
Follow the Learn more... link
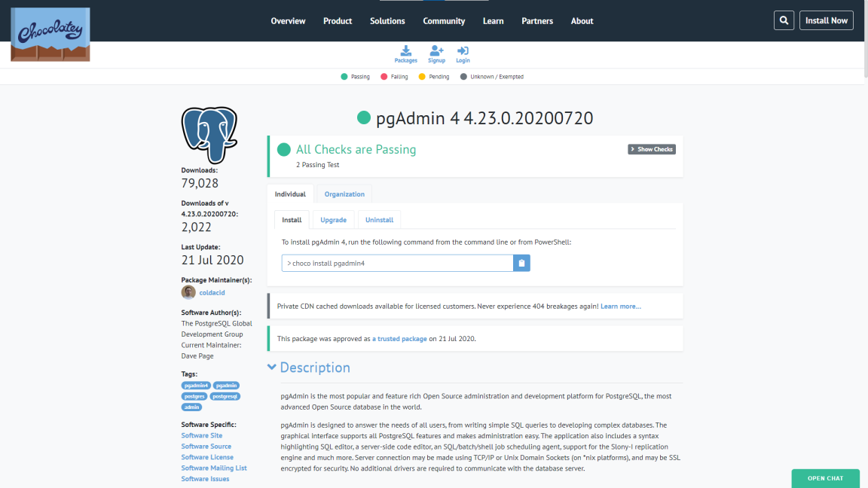pos(621,306)
